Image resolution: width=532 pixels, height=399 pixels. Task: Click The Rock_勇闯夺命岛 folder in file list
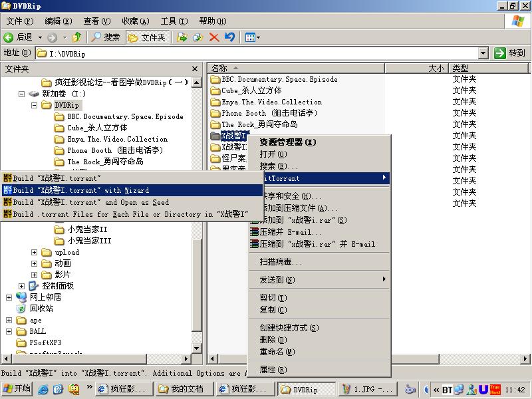(x=259, y=124)
